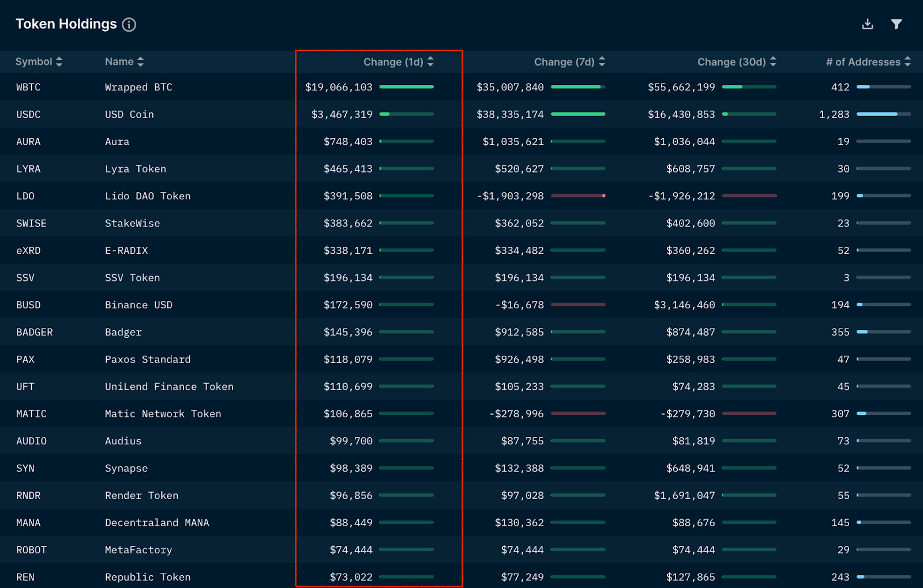Click USDC addresses progress bar
The image size is (923, 588).
[x=884, y=114]
